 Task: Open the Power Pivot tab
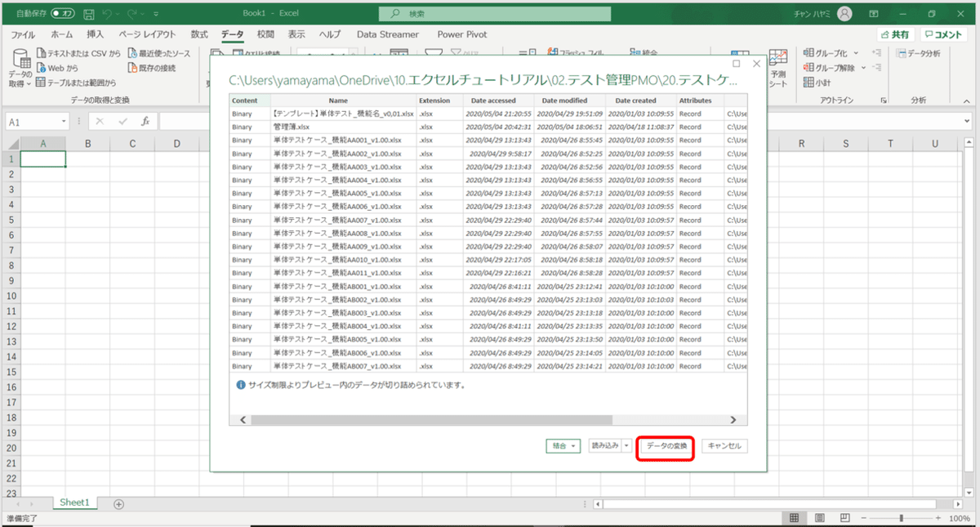coord(462,34)
